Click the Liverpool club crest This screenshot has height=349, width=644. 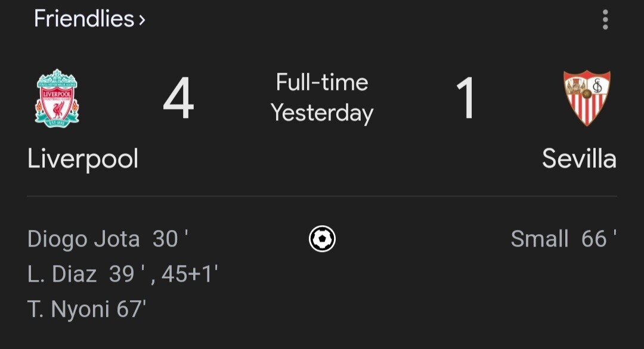[x=57, y=98]
